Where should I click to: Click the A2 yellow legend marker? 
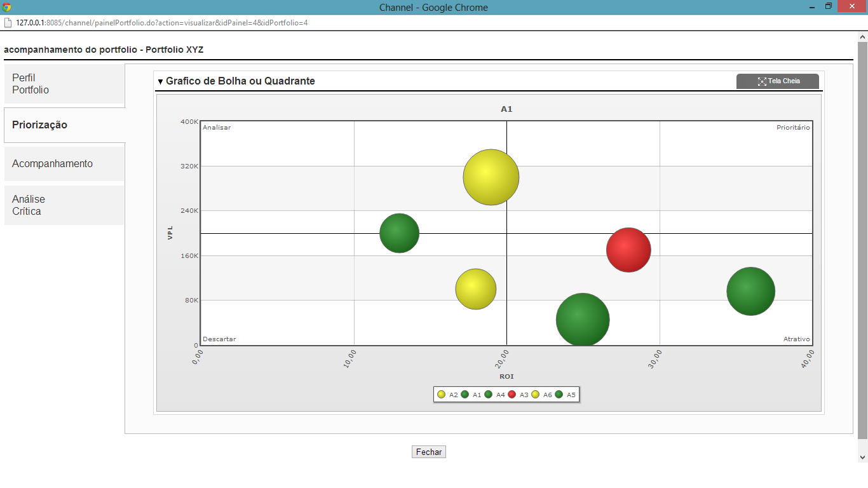(x=441, y=395)
